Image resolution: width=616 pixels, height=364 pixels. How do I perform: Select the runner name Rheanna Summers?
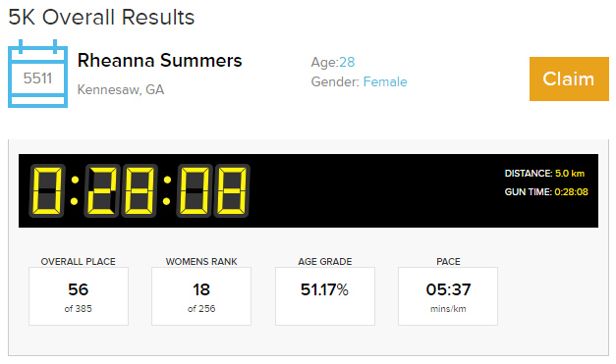tap(159, 61)
